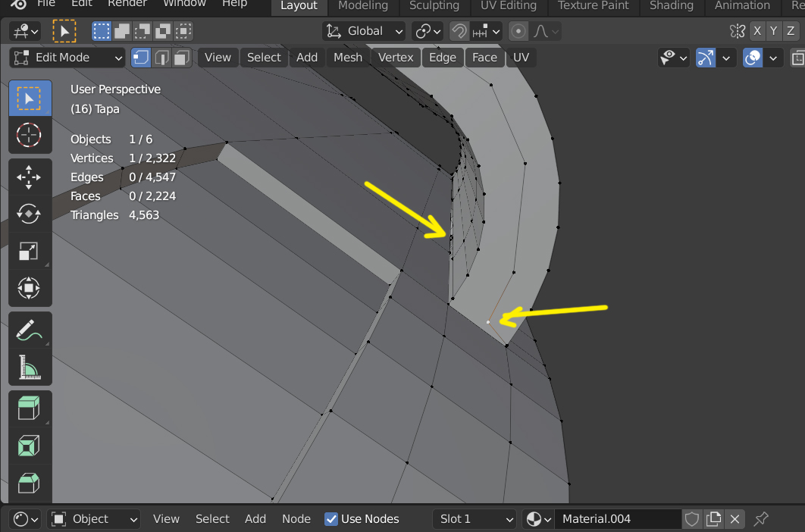This screenshot has height=532, width=805.
Task: Enable face select mode
Action: [x=182, y=58]
